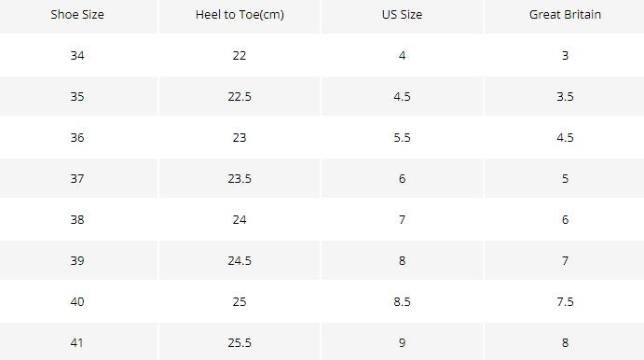Select shoe size 40 cell

pyautogui.click(x=77, y=302)
